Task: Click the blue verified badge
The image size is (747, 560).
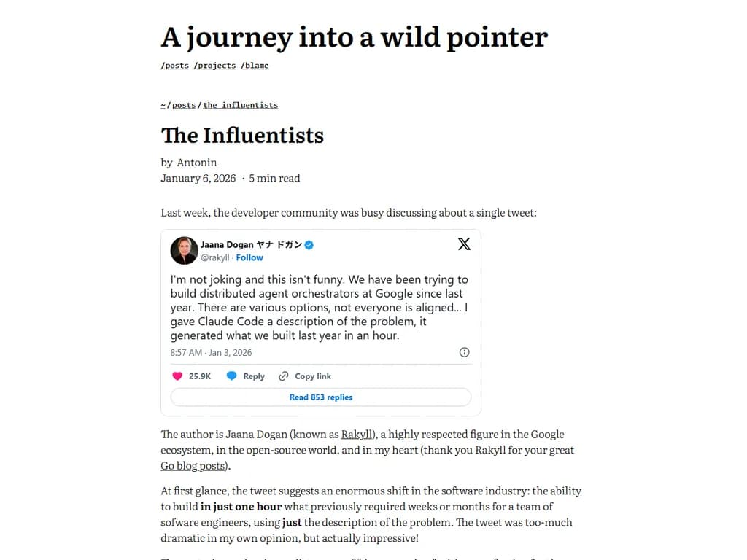Action: 309,245
